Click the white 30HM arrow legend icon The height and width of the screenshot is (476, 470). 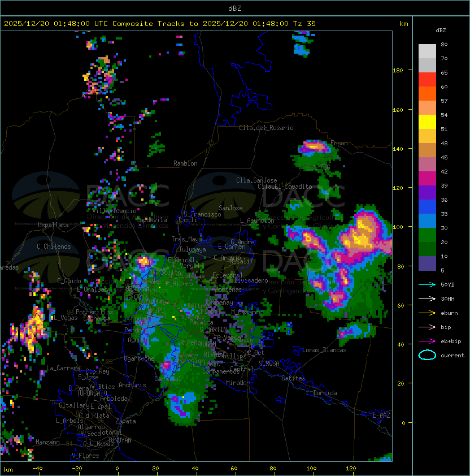(427, 299)
